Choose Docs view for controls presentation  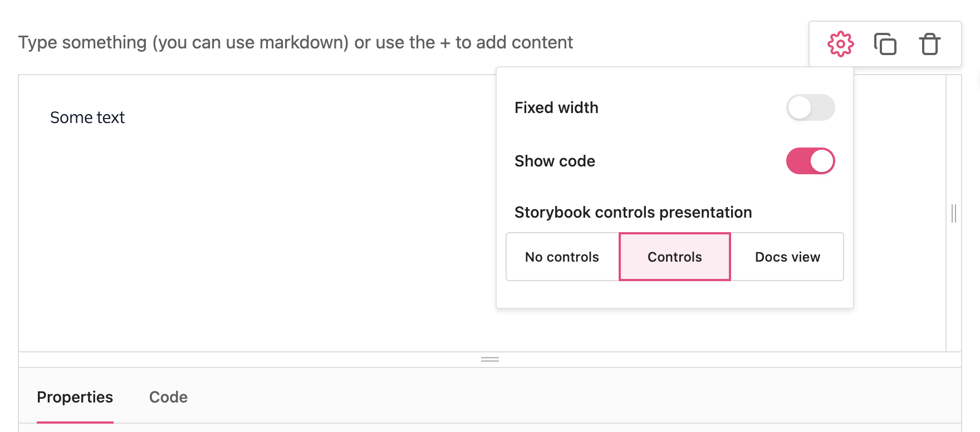pyautogui.click(x=787, y=257)
